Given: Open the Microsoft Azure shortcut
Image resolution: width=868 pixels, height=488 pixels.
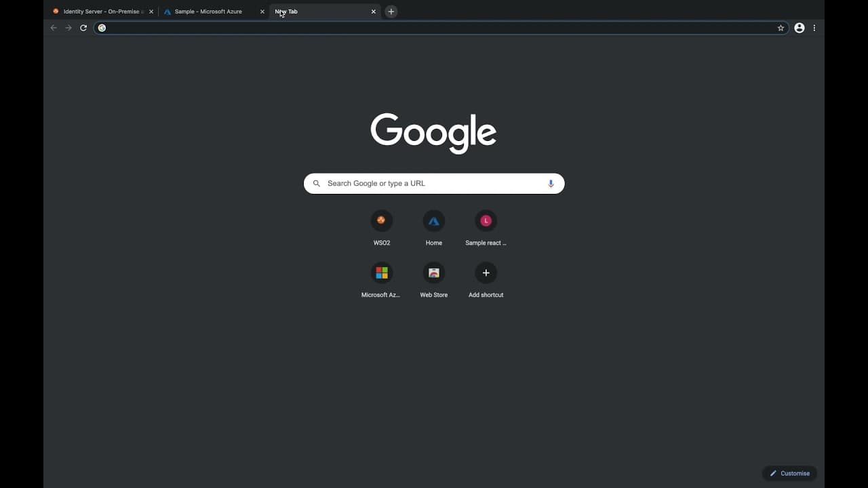Looking at the screenshot, I should pos(382,272).
